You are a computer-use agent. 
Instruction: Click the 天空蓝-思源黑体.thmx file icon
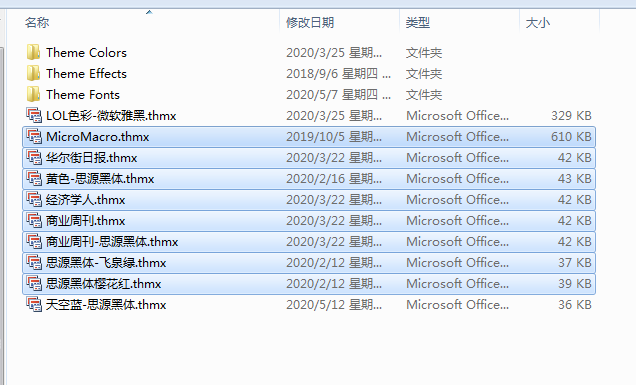pyautogui.click(x=34, y=305)
